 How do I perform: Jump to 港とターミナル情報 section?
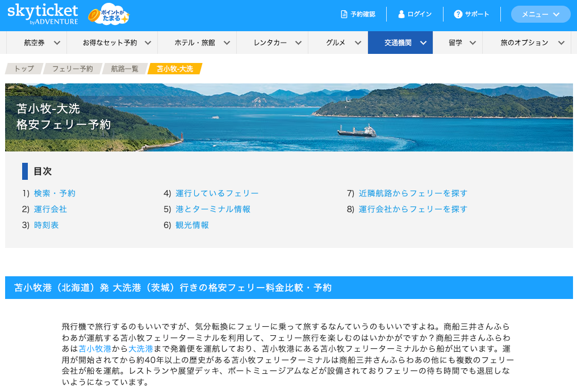tap(213, 209)
